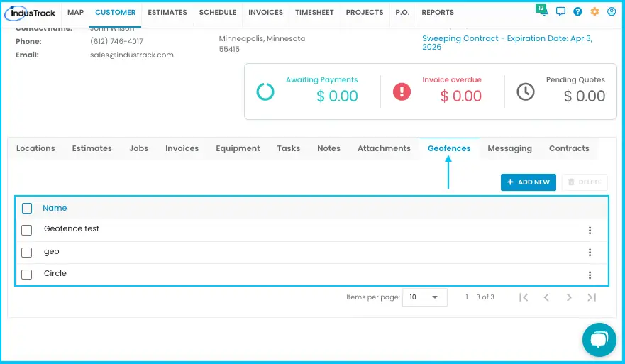Click the Geofence test name

[72, 229]
